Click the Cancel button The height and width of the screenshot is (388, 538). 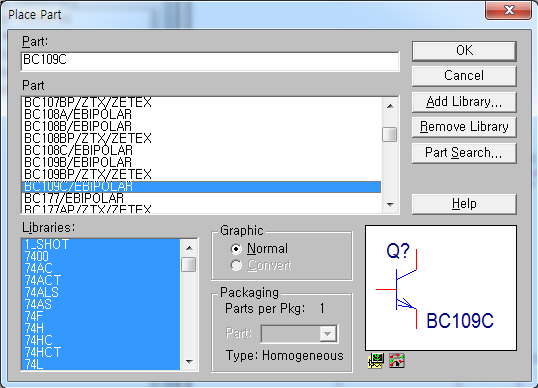(x=464, y=76)
